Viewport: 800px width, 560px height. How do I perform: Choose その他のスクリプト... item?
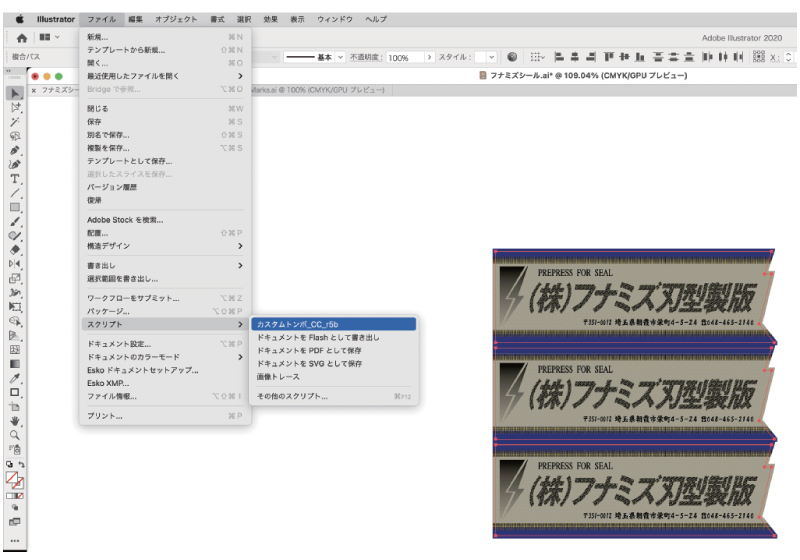tap(333, 396)
